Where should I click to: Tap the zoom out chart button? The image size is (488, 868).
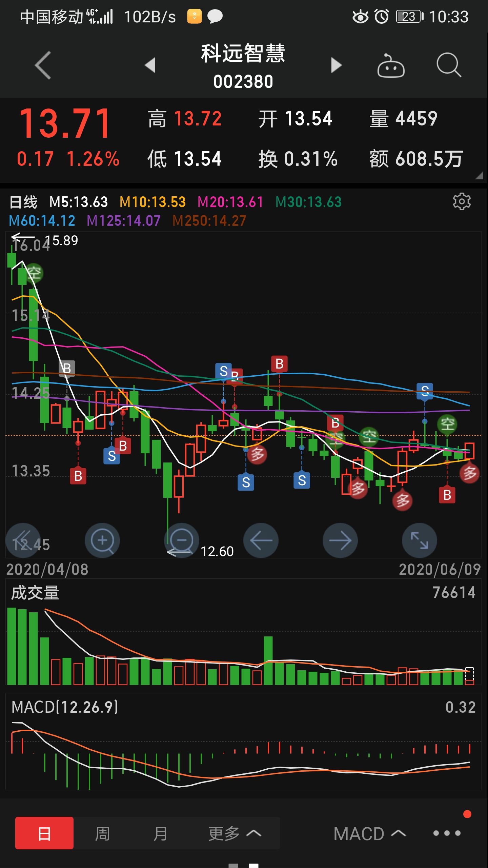[x=182, y=540]
